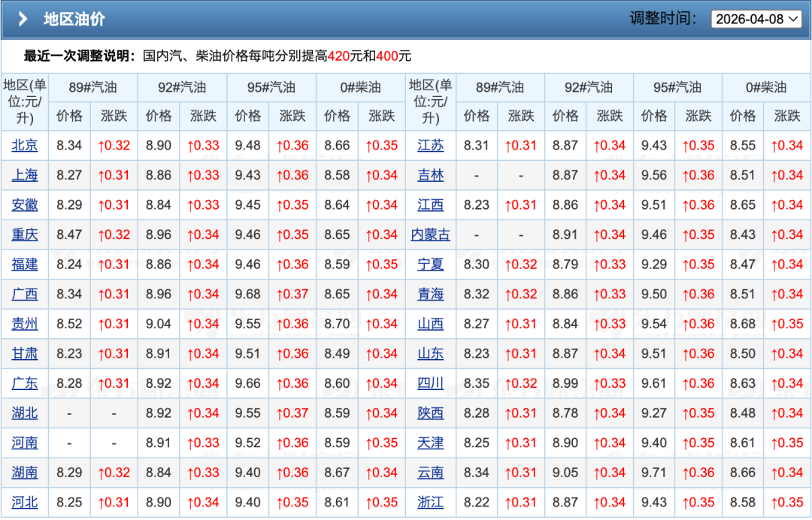This screenshot has width=812, height=520.
Task: Select 上海 95# price 9.43 in Shanghai row
Action: click(247, 175)
